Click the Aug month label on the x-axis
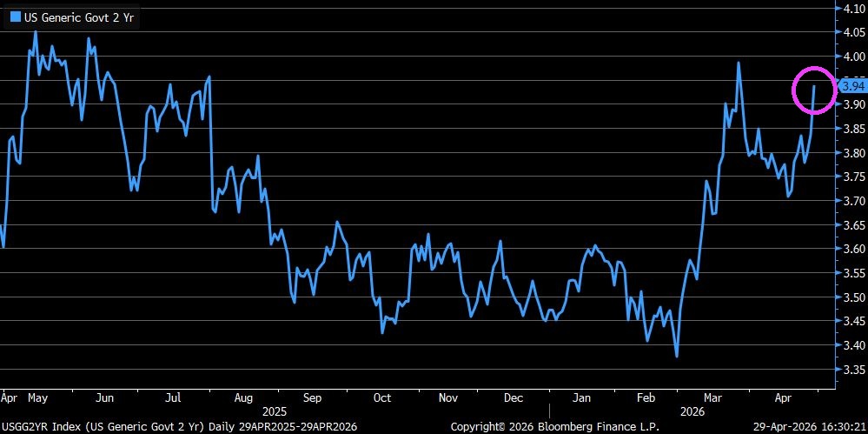The image size is (868, 434). click(x=242, y=397)
